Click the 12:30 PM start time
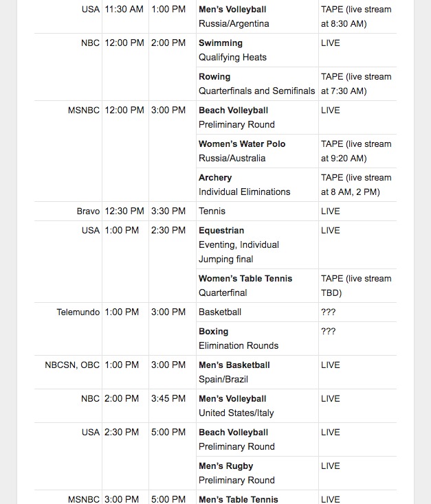This screenshot has height=504, width=431. (124, 211)
